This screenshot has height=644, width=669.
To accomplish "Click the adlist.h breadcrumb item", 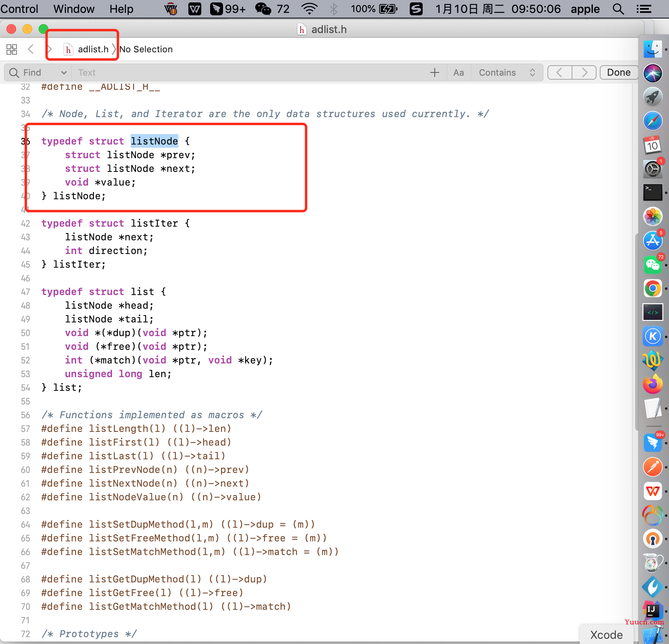I will 87,50.
